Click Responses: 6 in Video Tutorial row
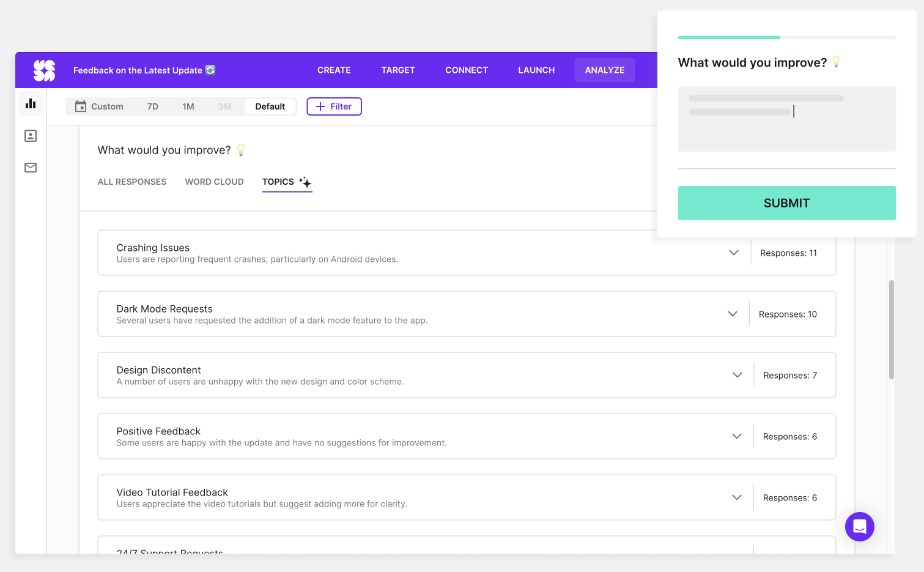 tap(789, 498)
